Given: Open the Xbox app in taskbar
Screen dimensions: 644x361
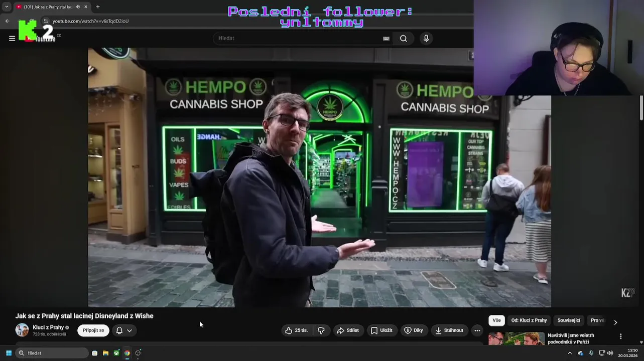Looking at the screenshot, I should point(116,353).
